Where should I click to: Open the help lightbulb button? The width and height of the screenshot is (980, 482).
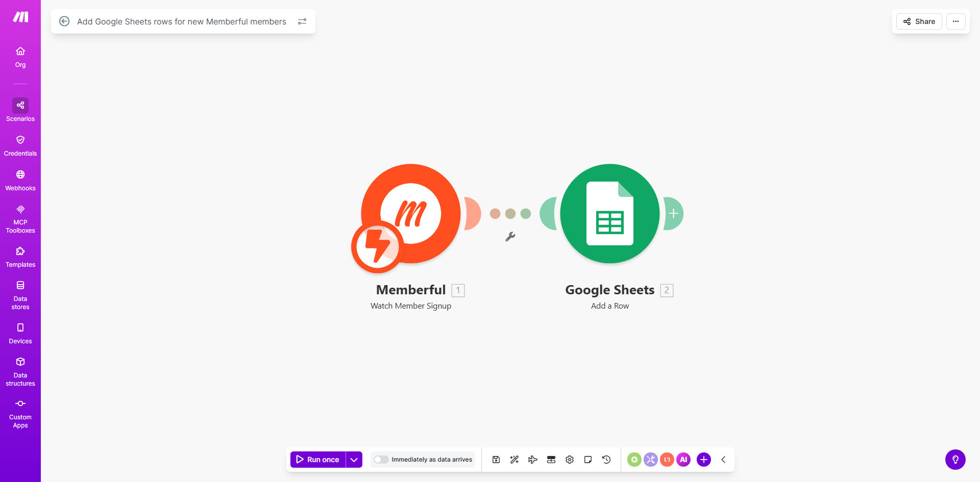(x=955, y=460)
